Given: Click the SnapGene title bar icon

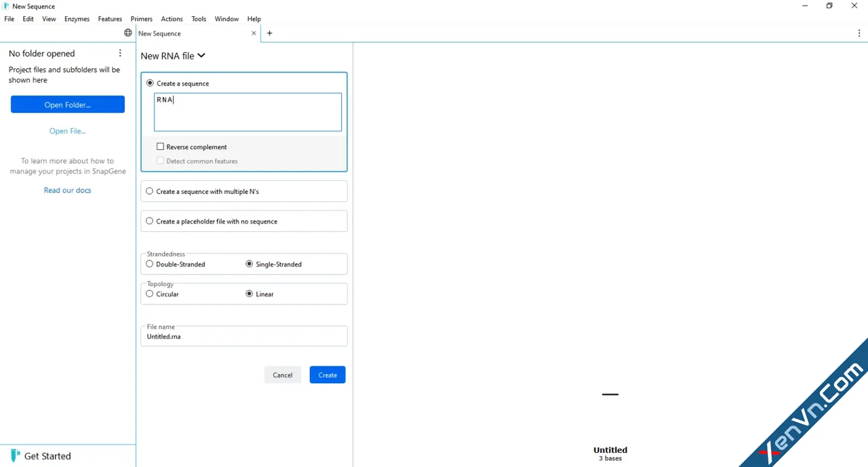Looking at the screenshot, I should pos(6,6).
